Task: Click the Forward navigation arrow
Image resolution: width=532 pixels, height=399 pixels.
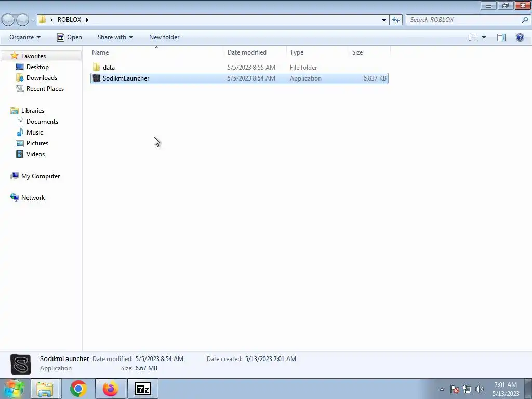Action: click(22, 20)
